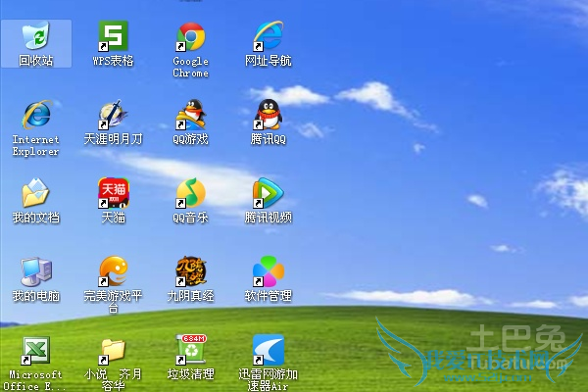Click the 完美游戏平台 shortcut

tap(113, 271)
